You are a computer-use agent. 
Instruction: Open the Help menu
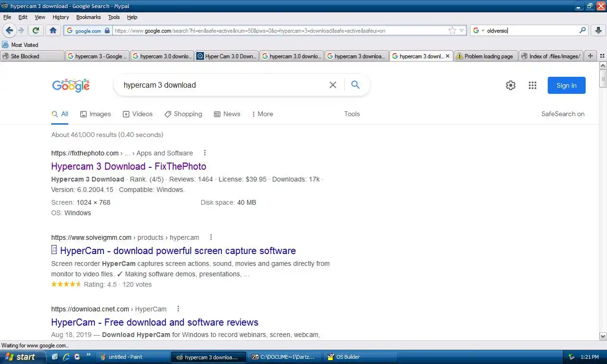click(x=132, y=17)
